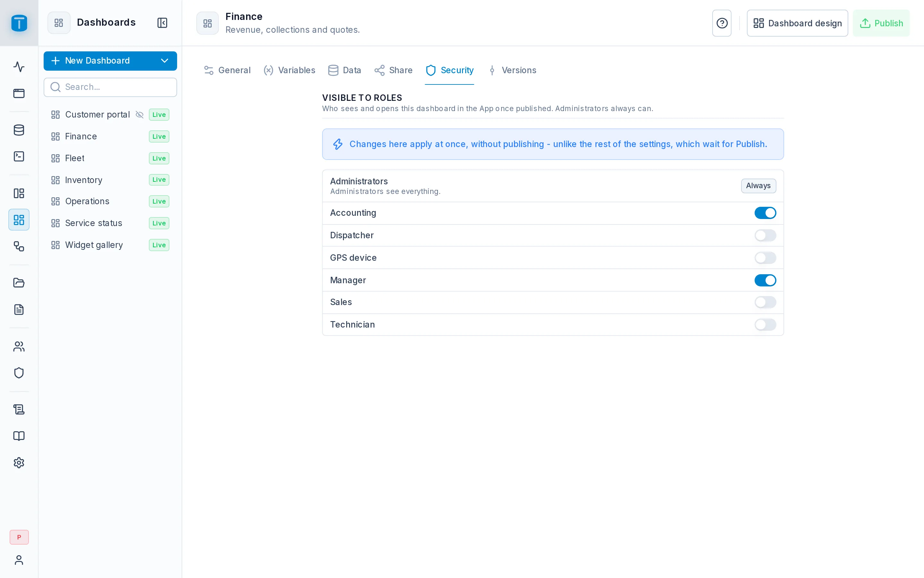Click the activity pulse icon in sidebar

(x=19, y=67)
